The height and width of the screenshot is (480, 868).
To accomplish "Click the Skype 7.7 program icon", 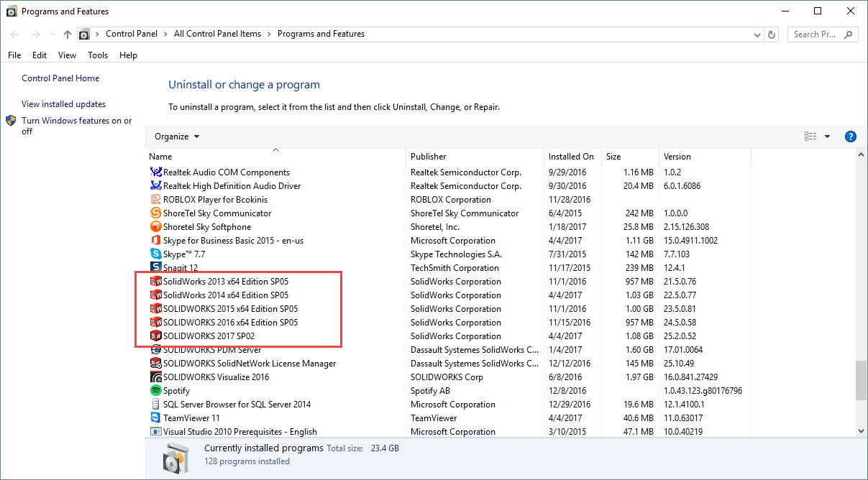I will tap(156, 254).
